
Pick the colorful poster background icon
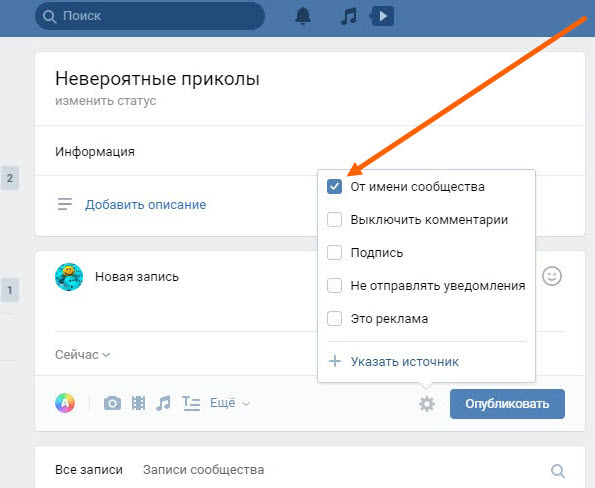click(65, 403)
